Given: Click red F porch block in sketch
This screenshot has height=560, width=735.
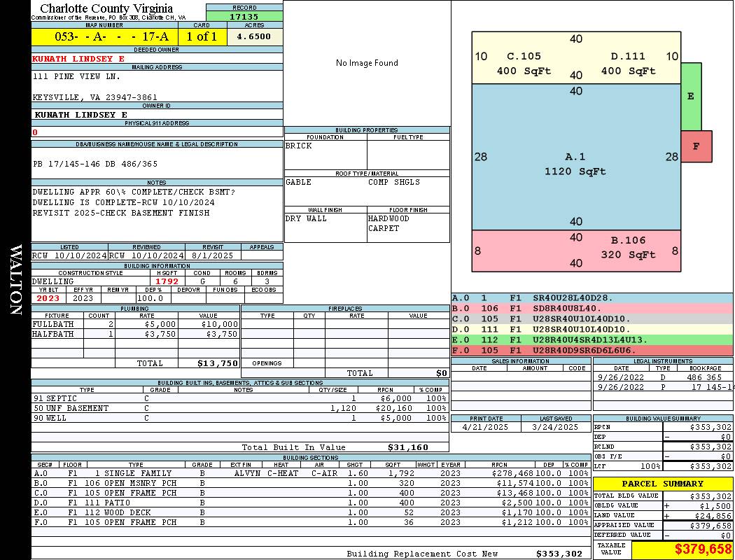Looking at the screenshot, I should (x=696, y=147).
